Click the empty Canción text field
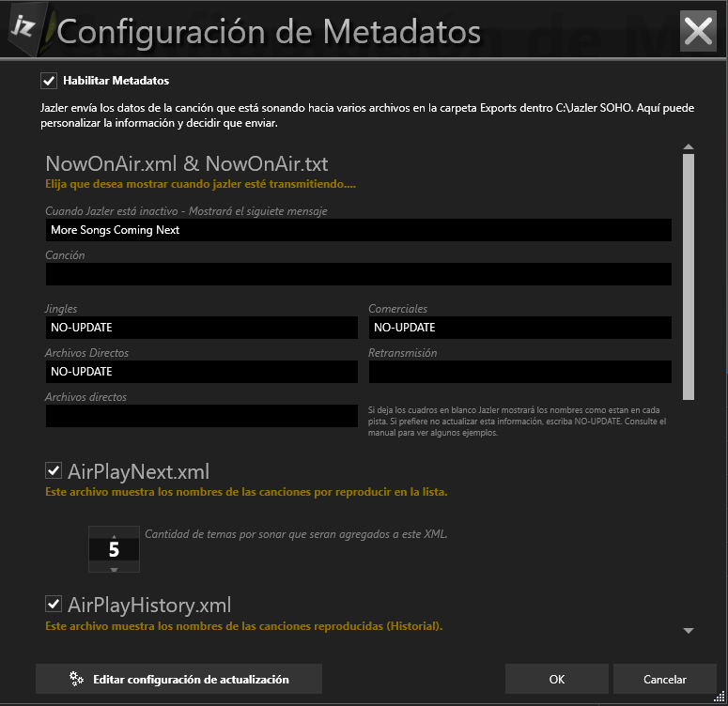Image resolution: width=728 pixels, height=706 pixels. (358, 274)
